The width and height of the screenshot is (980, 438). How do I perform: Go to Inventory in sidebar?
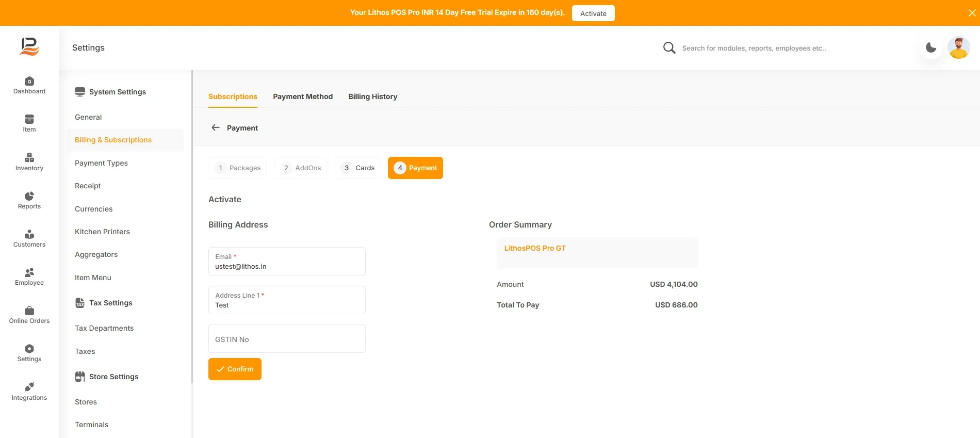[x=29, y=162]
